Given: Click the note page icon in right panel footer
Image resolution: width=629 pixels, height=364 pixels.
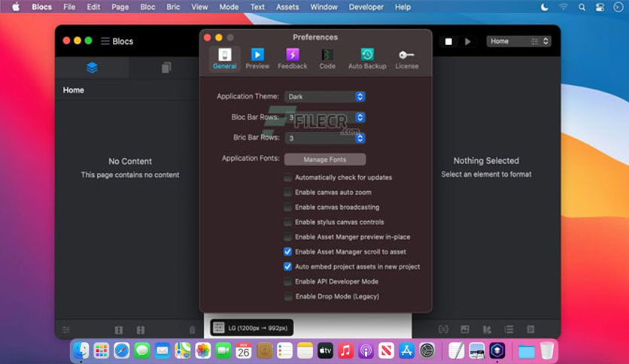Looking at the screenshot, I should (x=530, y=329).
